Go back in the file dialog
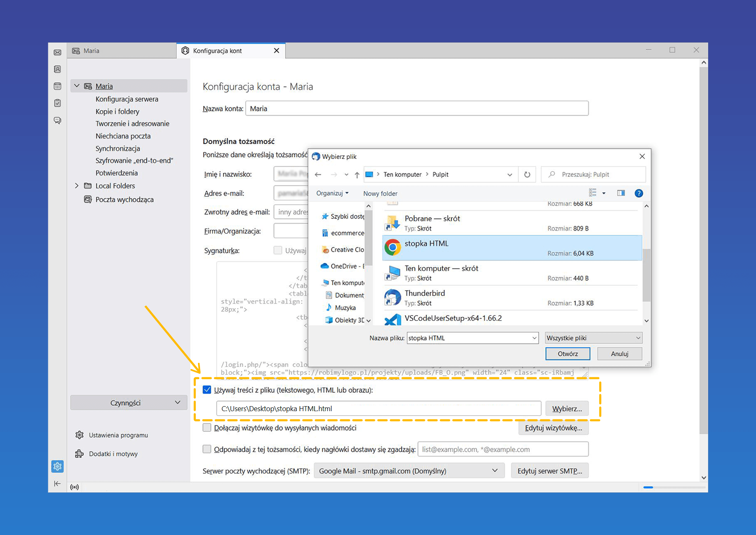The height and width of the screenshot is (535, 756). tap(318, 175)
